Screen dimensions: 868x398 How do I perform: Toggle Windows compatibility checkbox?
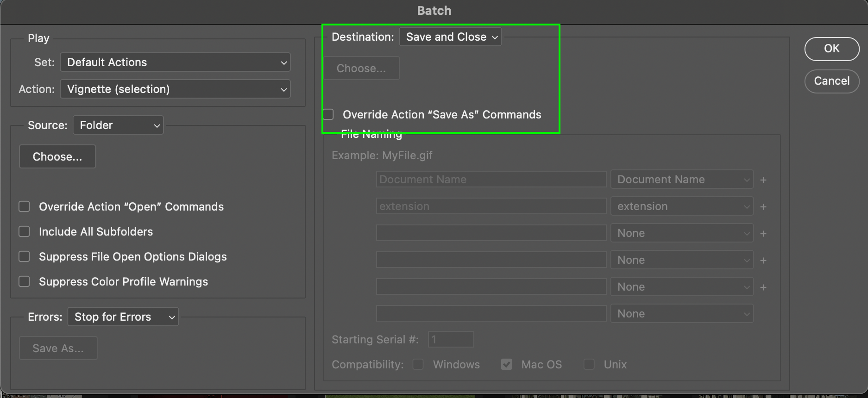tap(418, 365)
